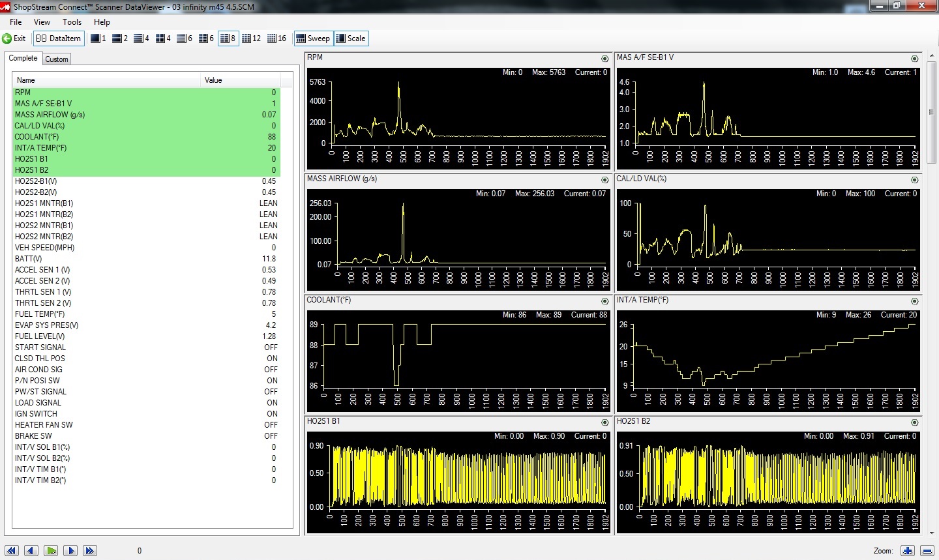Select the MASS AIRFLOW (g/s) row
The width and height of the screenshot is (939, 560).
coord(146,115)
